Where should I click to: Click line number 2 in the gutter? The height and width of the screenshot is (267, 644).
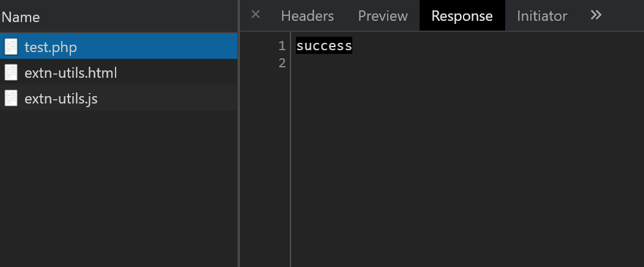[282, 62]
